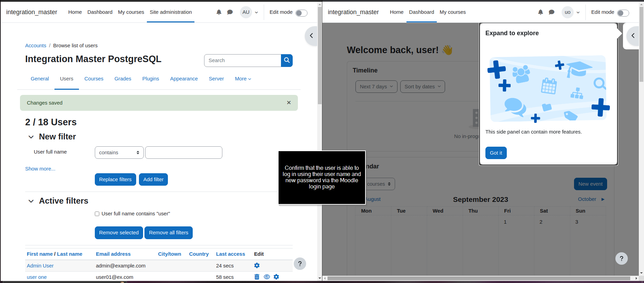The height and width of the screenshot is (283, 644).
Task: Click Add filter button
Action: [153, 179]
